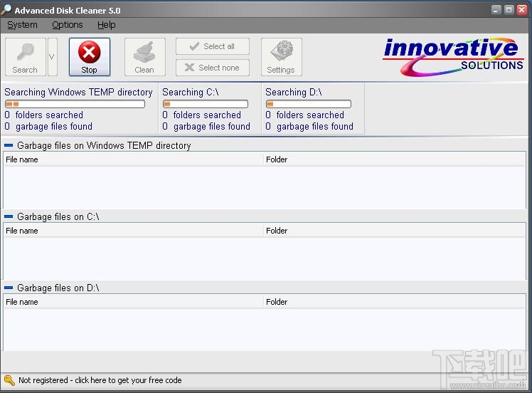This screenshot has width=532, height=393.
Task: Maximize the Advanced Disk Cleaner window
Action: 509,10
